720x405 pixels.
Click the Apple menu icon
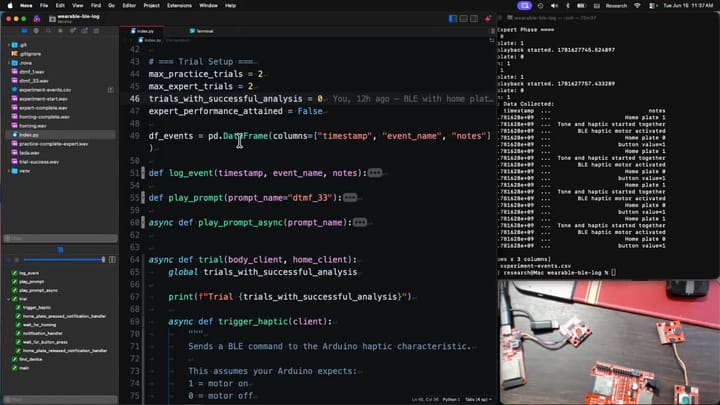point(10,6)
